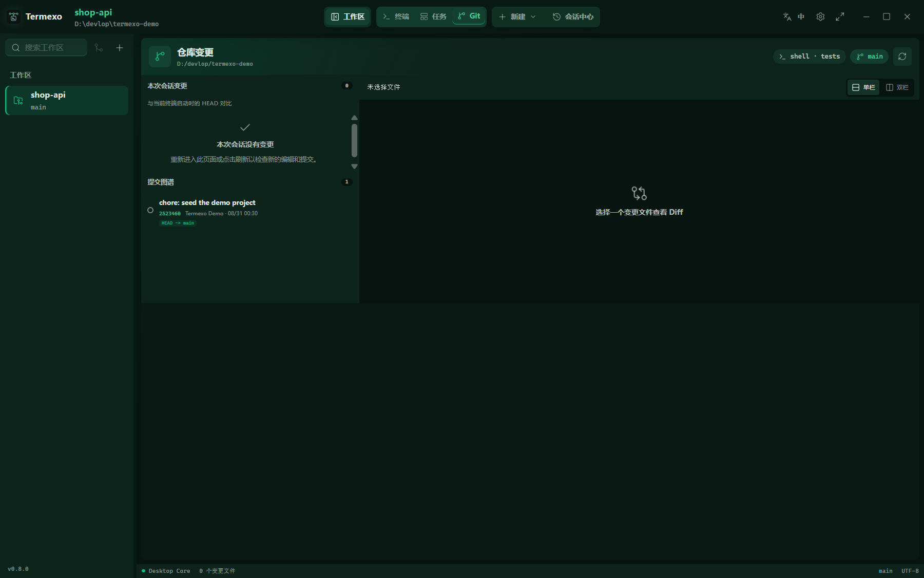This screenshot has width=924, height=578.
Task: Click the shop-api folder icon
Action: click(x=18, y=100)
